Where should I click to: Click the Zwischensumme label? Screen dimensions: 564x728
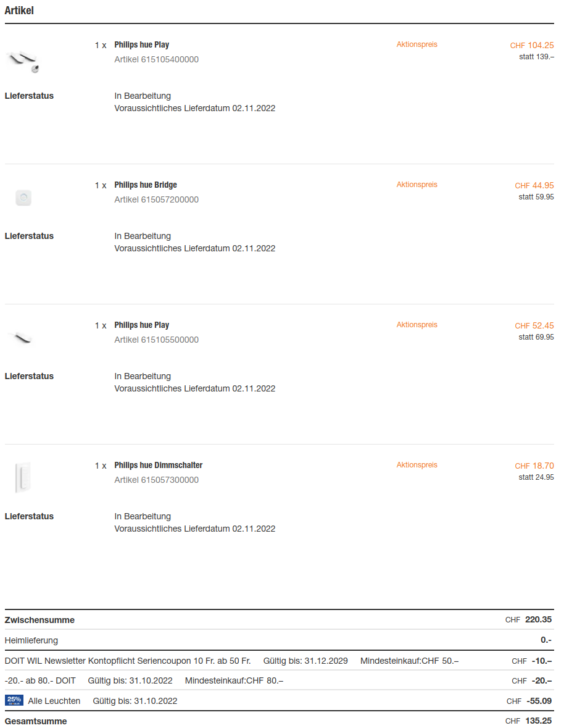tap(39, 620)
